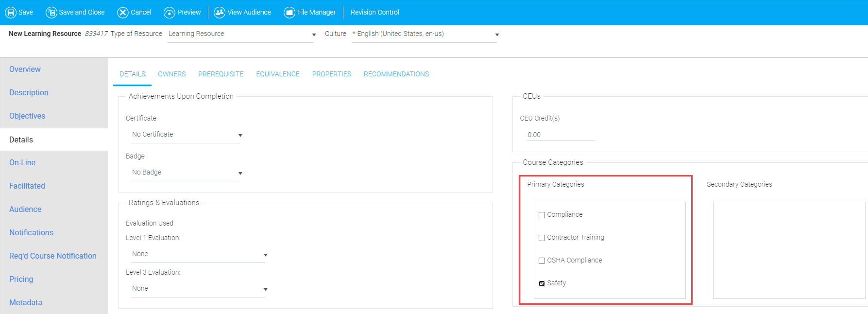The width and height of the screenshot is (868, 314).
Task: Click the Contractor Training label
Action: (576, 237)
